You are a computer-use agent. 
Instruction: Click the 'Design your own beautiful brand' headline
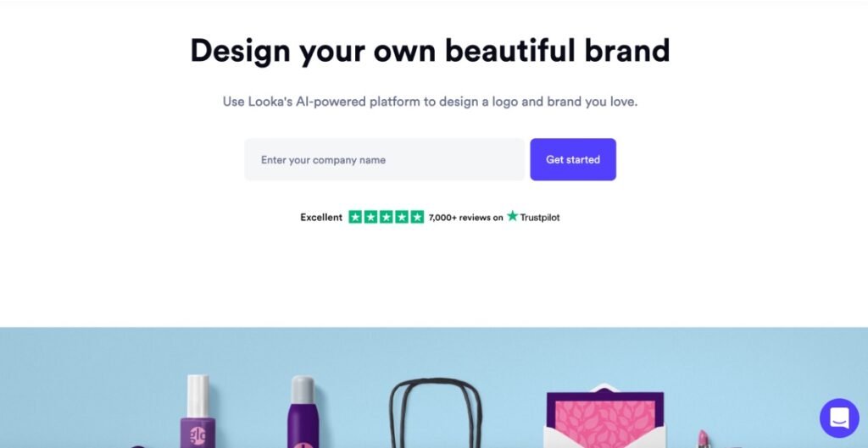tap(430, 51)
